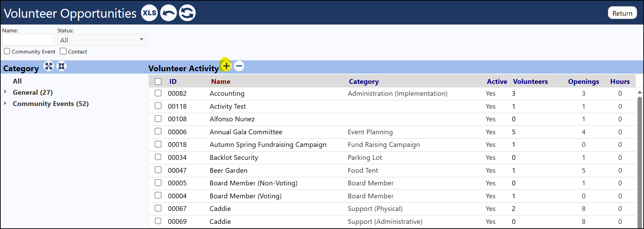Click the Return button
This screenshot has height=229, width=644.
(622, 13)
